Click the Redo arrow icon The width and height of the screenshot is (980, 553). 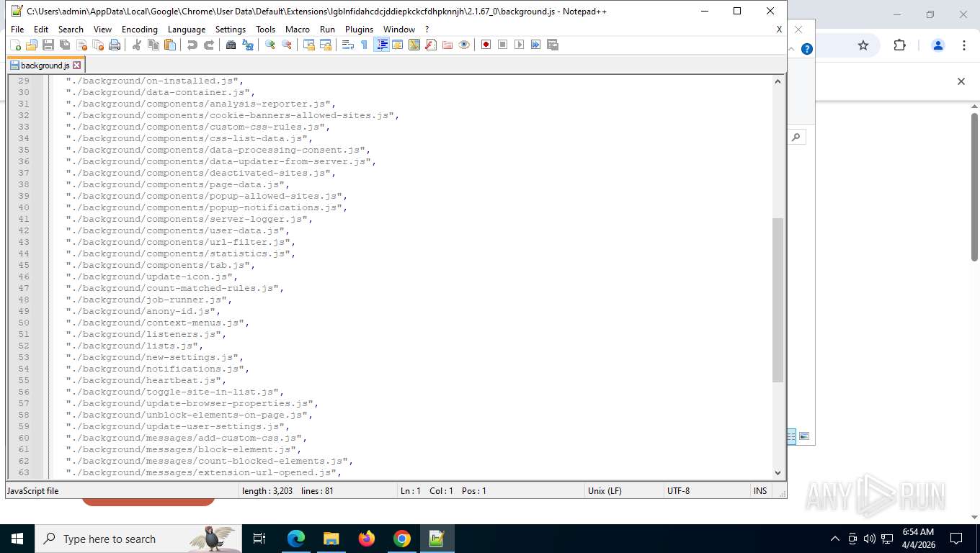pos(208,45)
